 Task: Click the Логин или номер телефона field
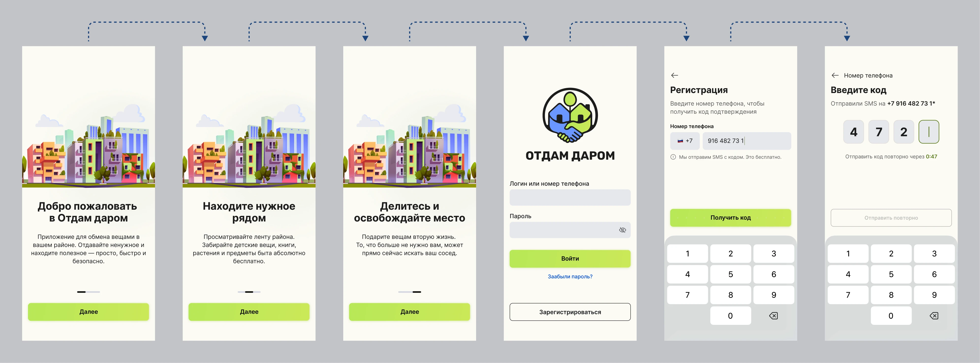coord(570,197)
